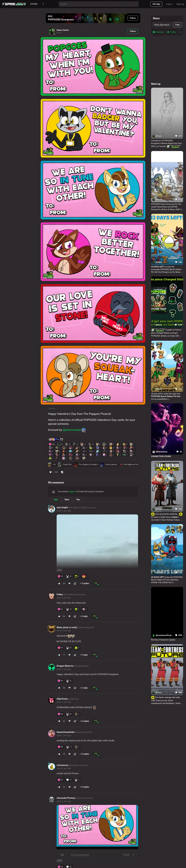Screen dimensions: 186x868
Task: Share post to Twitter
Action: (172, 32)
